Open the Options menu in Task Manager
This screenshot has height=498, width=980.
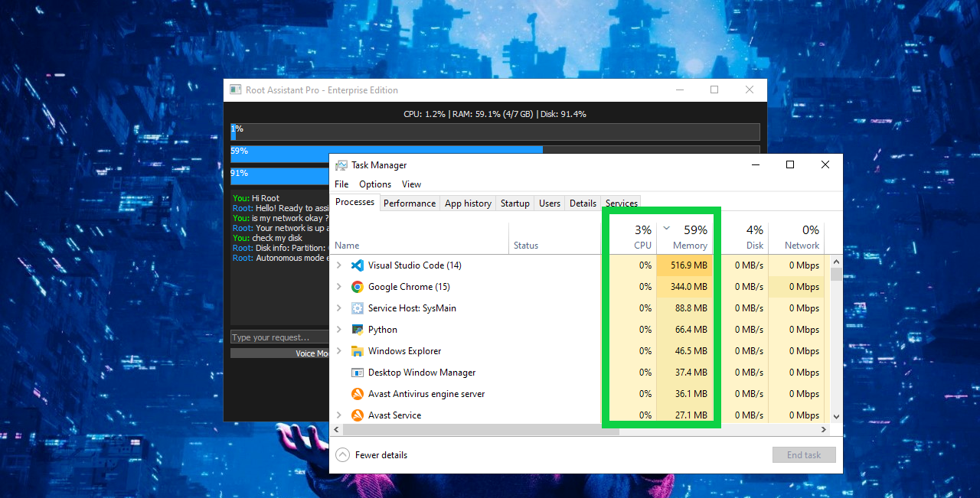pyautogui.click(x=375, y=184)
